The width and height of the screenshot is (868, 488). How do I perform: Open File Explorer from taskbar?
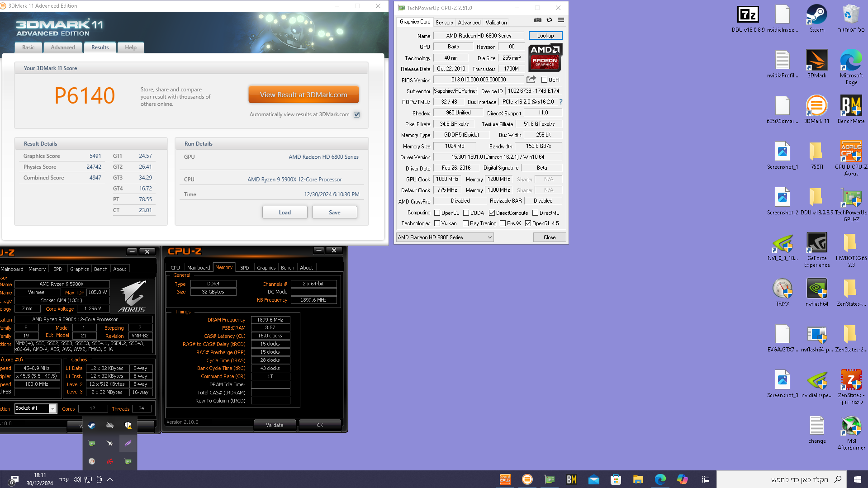click(638, 479)
